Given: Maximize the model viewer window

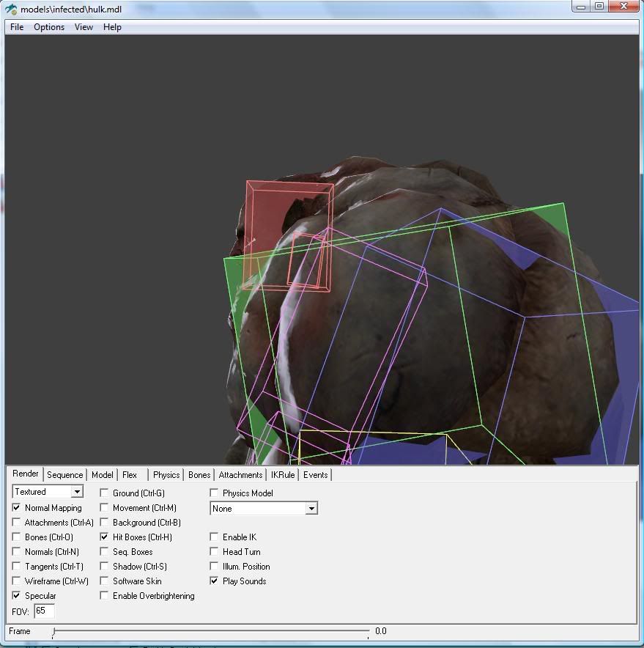Looking at the screenshot, I should tap(599, 6).
